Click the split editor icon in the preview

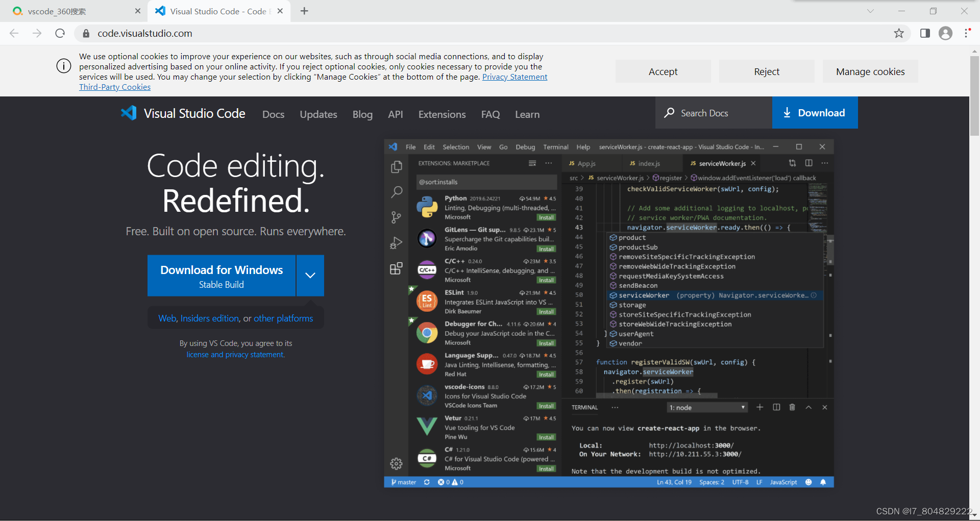[808, 163]
